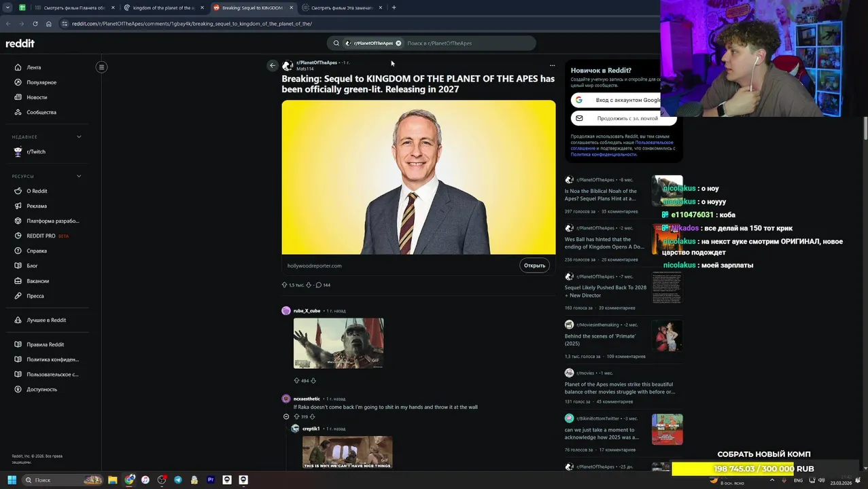The image size is (868, 489).
Task: Open 'Sequel Likely Pushed Back To 2028' post
Action: (x=605, y=291)
